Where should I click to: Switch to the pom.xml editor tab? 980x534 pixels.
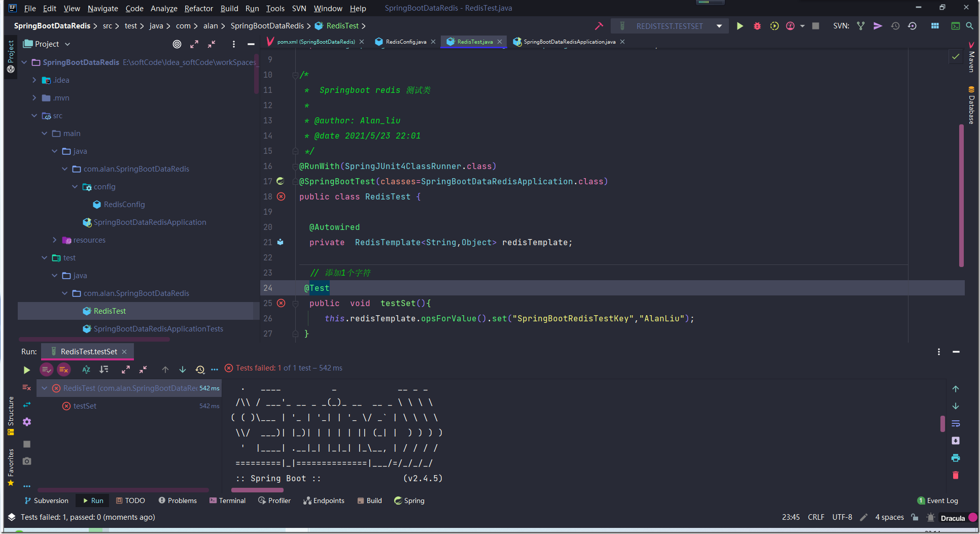[x=316, y=42]
